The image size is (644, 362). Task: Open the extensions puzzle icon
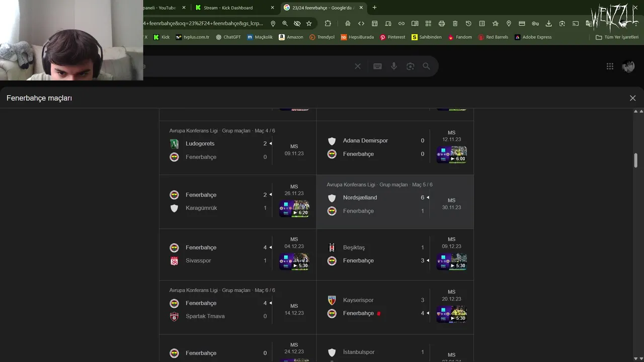[328, 23]
